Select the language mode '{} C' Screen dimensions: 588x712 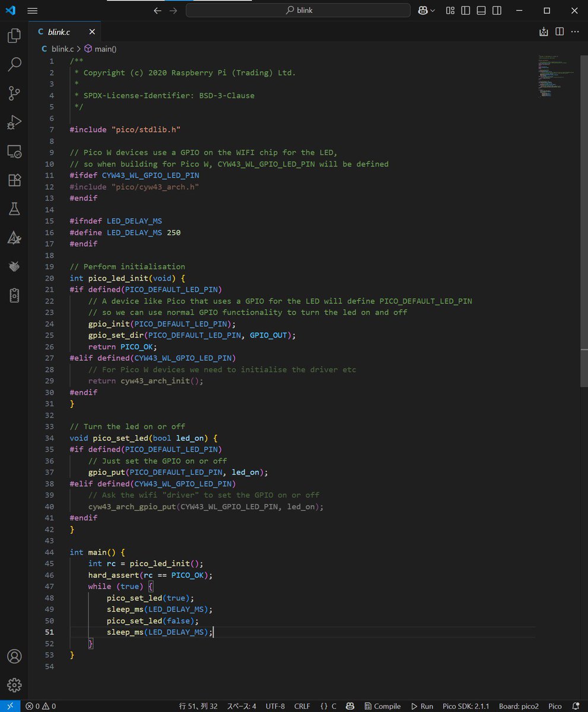click(328, 706)
